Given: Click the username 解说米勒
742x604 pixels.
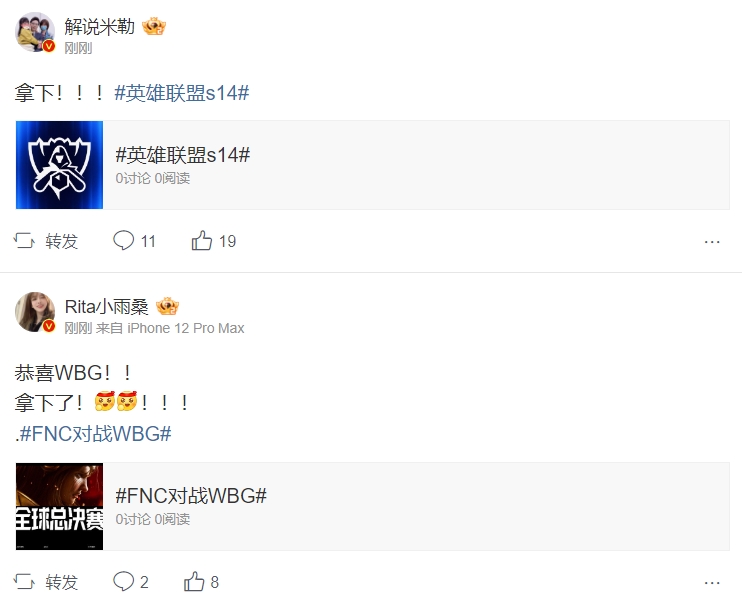Looking at the screenshot, I should (99, 27).
